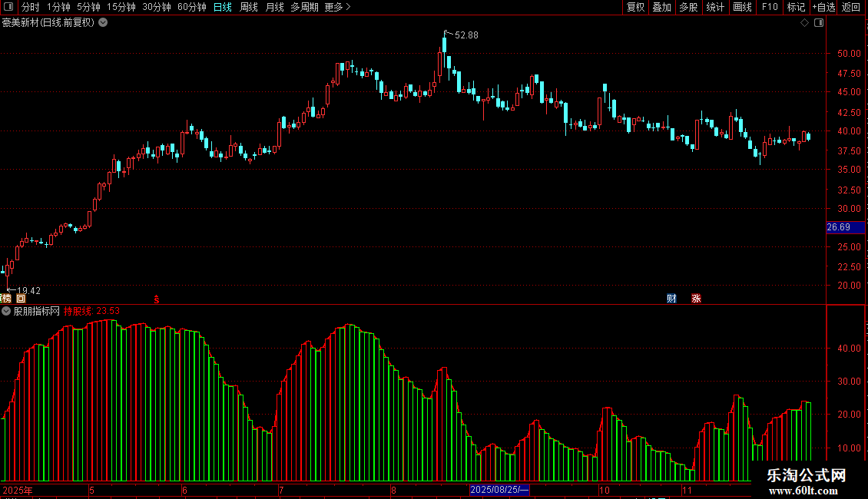The width and height of the screenshot is (868, 499).
Task: Click the diamond marker icon above chart
Action: click(805, 23)
